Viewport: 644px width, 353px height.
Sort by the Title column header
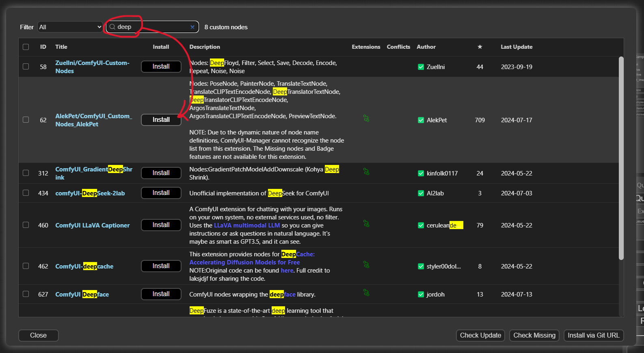(61, 47)
